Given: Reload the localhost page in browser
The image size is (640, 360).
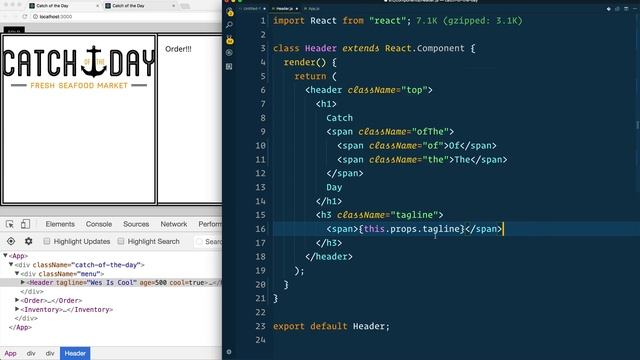Looking at the screenshot, I should click(24, 17).
